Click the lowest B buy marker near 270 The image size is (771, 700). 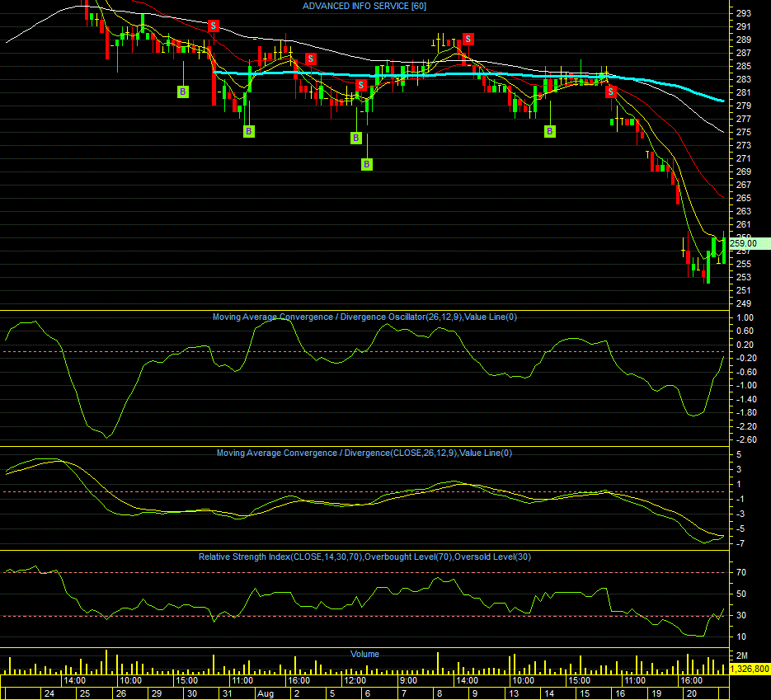pyautogui.click(x=367, y=164)
